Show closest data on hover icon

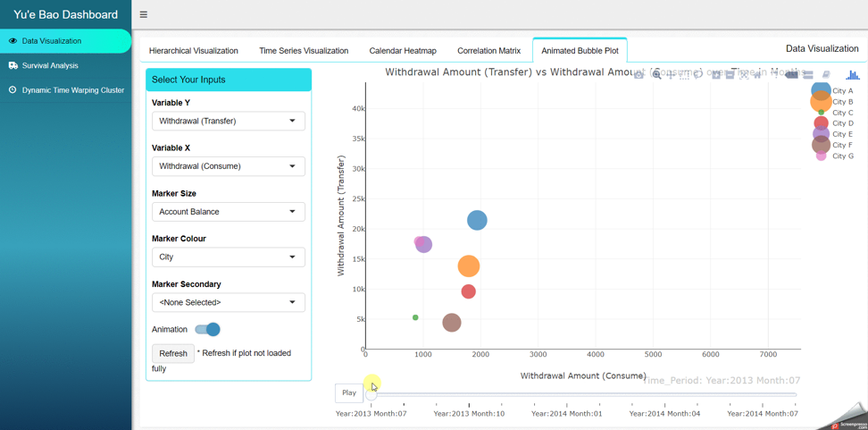click(x=791, y=75)
